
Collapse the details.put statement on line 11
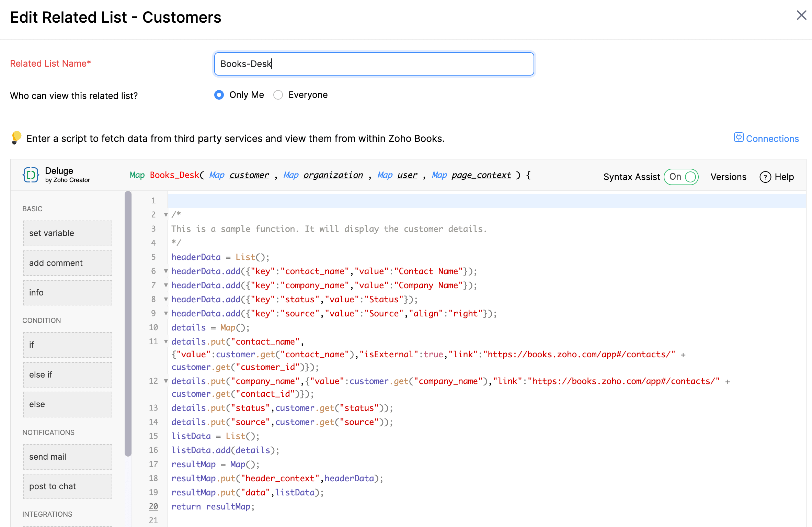166,341
